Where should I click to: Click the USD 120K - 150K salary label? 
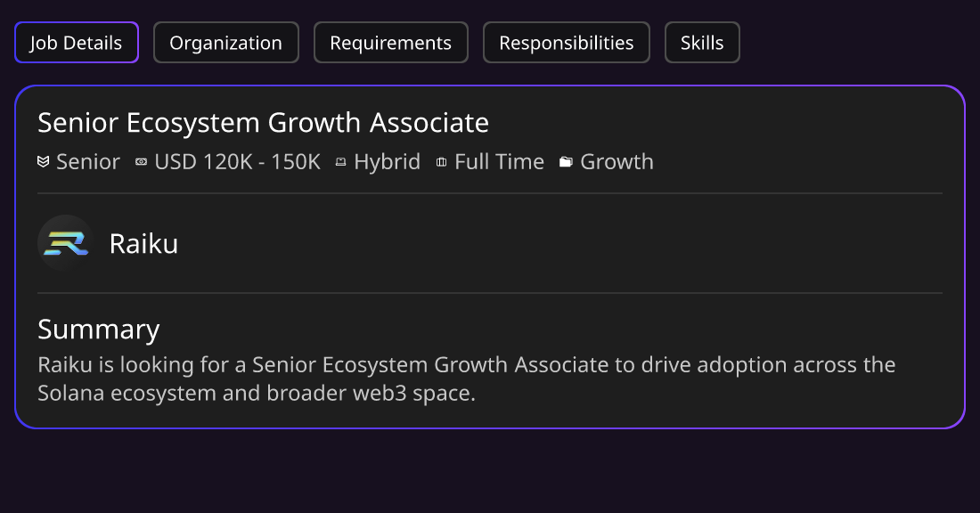pyautogui.click(x=238, y=162)
